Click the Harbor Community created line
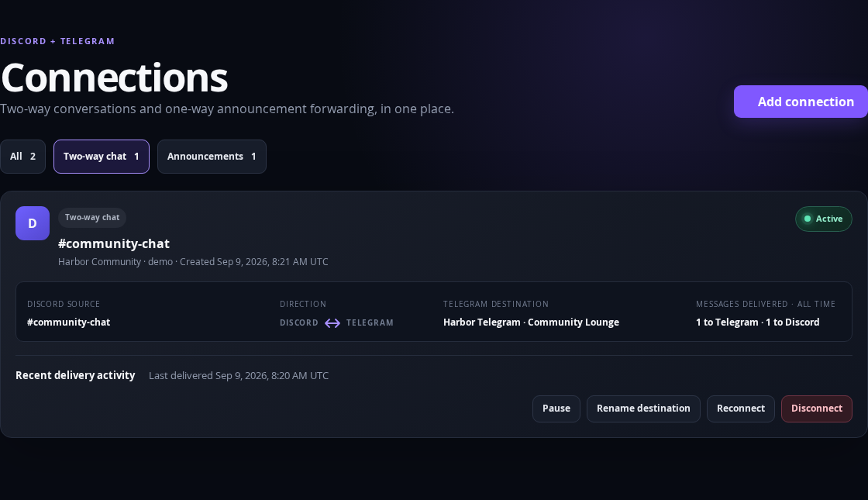 click(x=193, y=261)
